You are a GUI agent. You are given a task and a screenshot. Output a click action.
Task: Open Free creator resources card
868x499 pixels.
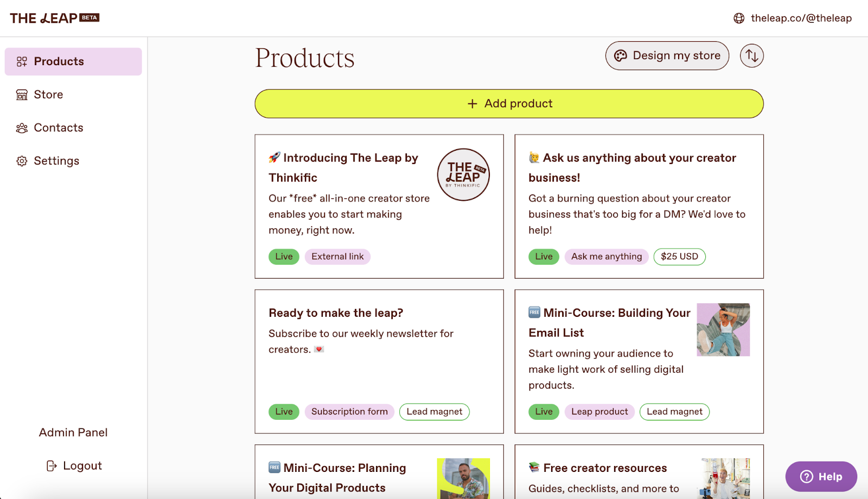[639, 472]
